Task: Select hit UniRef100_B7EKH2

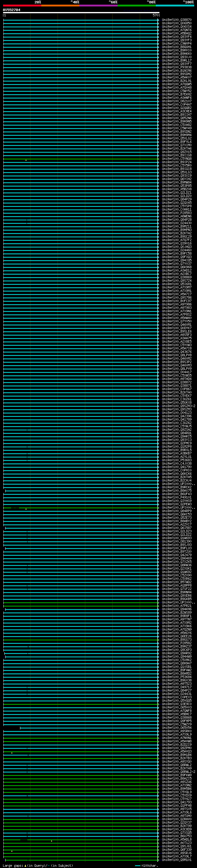Action: [177, 94]
